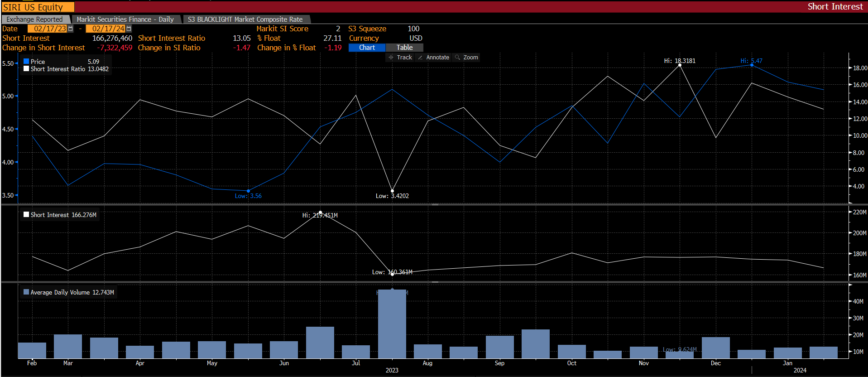
Task: Open the end date calendar picker icon
Action: tap(129, 29)
